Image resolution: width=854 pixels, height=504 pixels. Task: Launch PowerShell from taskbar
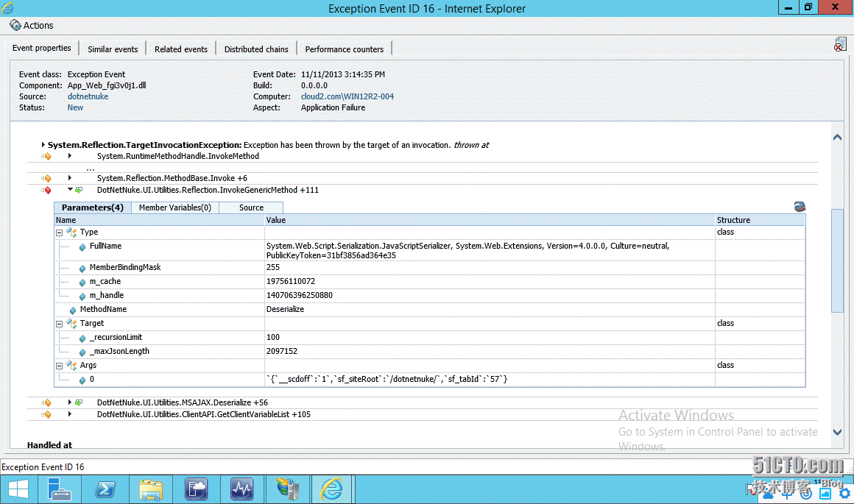point(105,489)
